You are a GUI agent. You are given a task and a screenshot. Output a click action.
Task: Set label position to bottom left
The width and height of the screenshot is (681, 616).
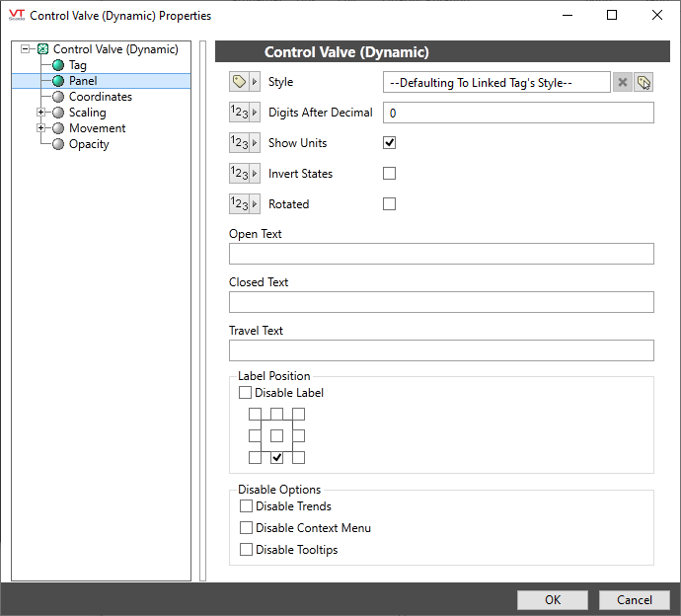tap(255, 457)
